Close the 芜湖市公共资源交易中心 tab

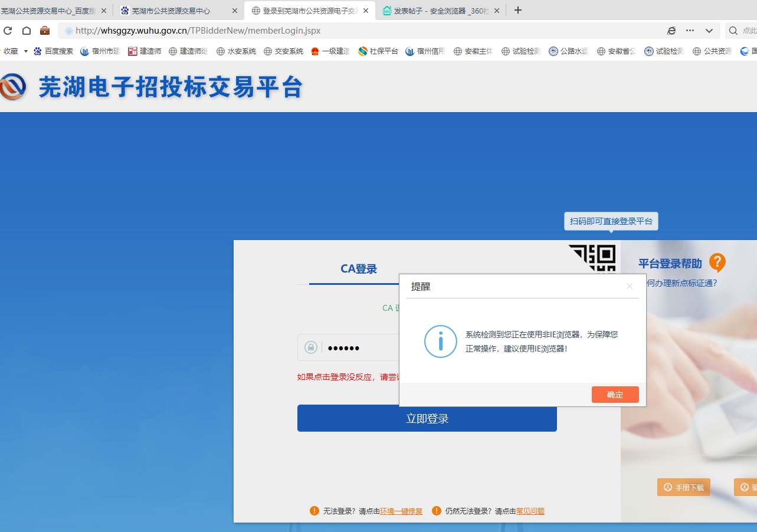pos(235,11)
